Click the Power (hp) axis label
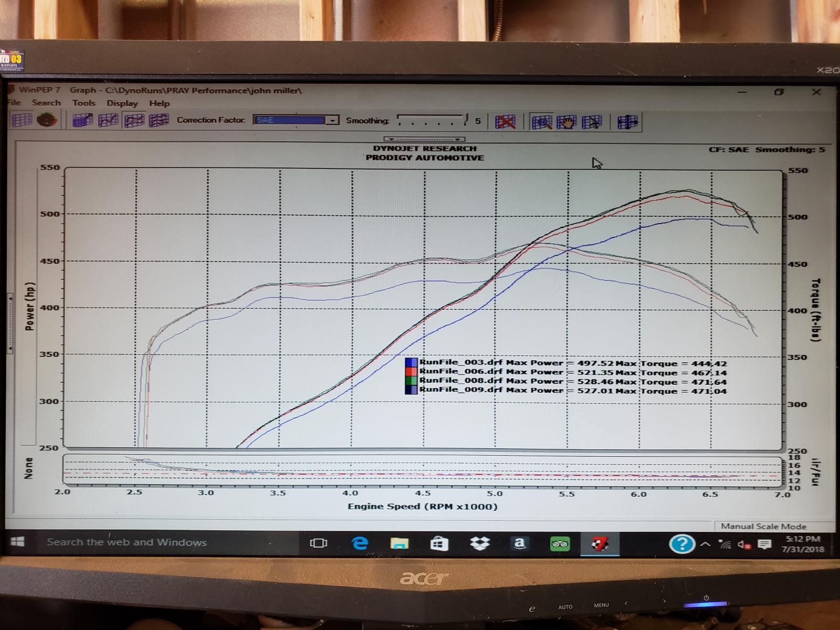The height and width of the screenshot is (630, 840). click(x=30, y=307)
